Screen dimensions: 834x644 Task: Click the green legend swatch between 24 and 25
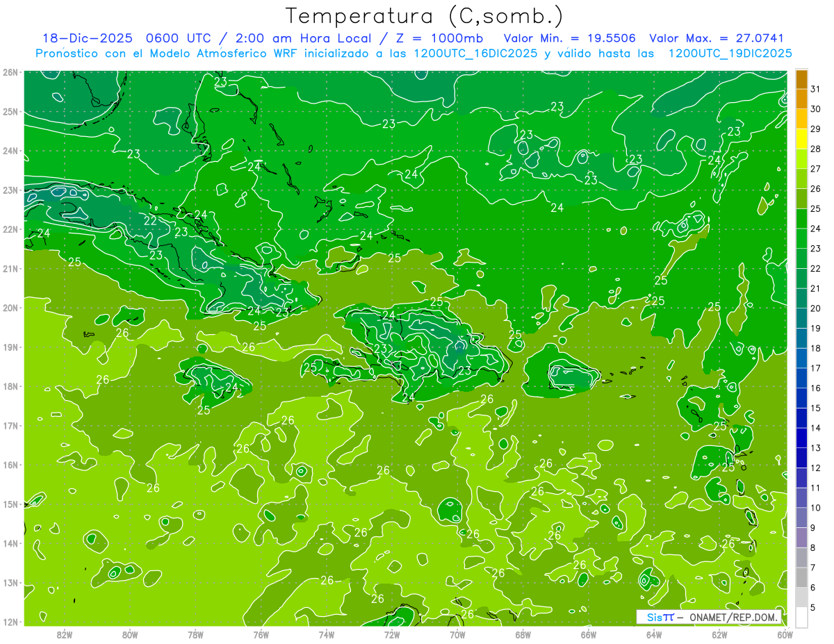(x=801, y=219)
